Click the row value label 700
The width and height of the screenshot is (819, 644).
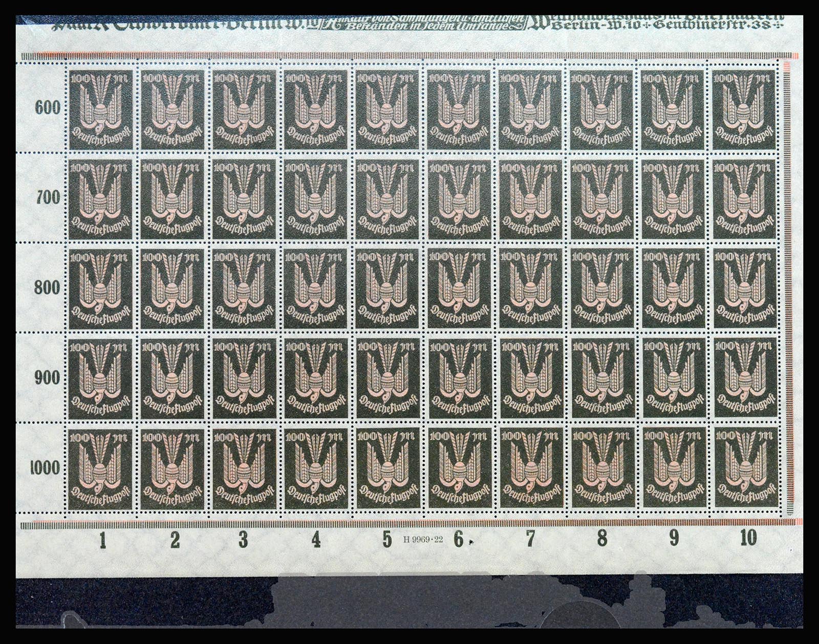click(x=48, y=197)
